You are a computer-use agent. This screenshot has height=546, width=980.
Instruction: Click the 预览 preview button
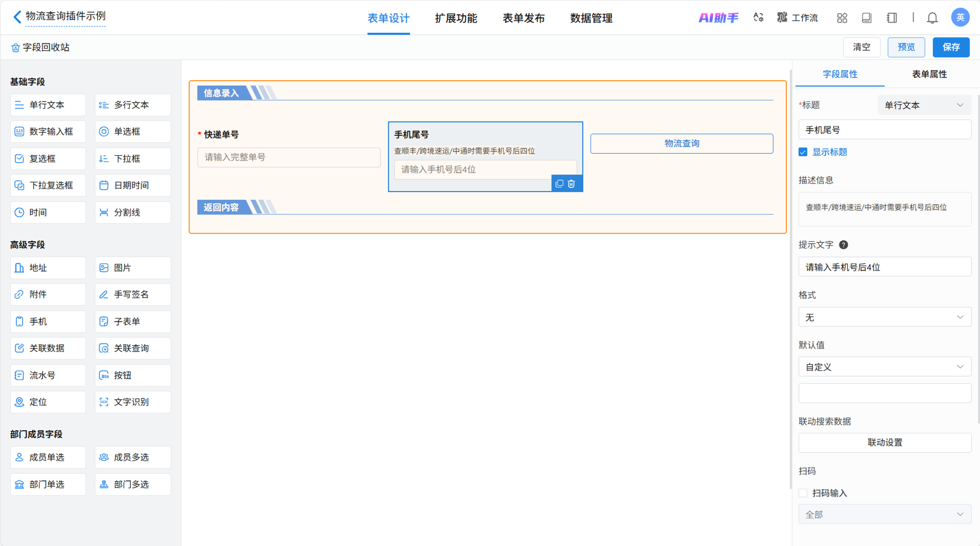(906, 47)
